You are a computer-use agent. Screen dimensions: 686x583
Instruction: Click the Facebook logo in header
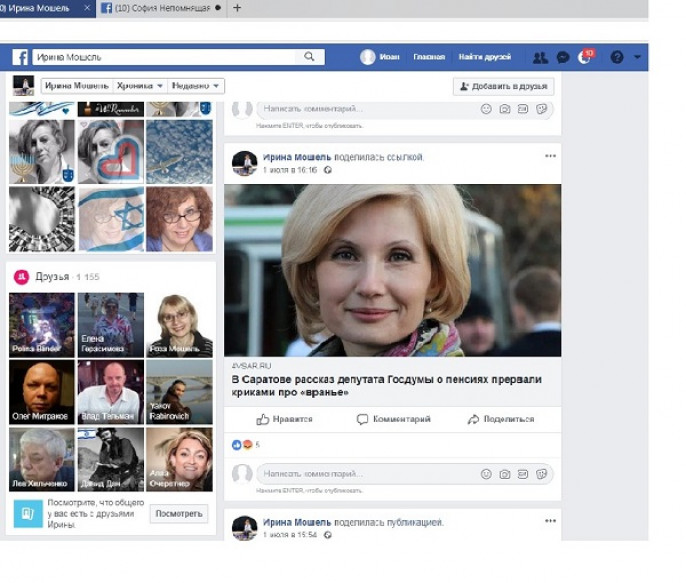[x=20, y=57]
